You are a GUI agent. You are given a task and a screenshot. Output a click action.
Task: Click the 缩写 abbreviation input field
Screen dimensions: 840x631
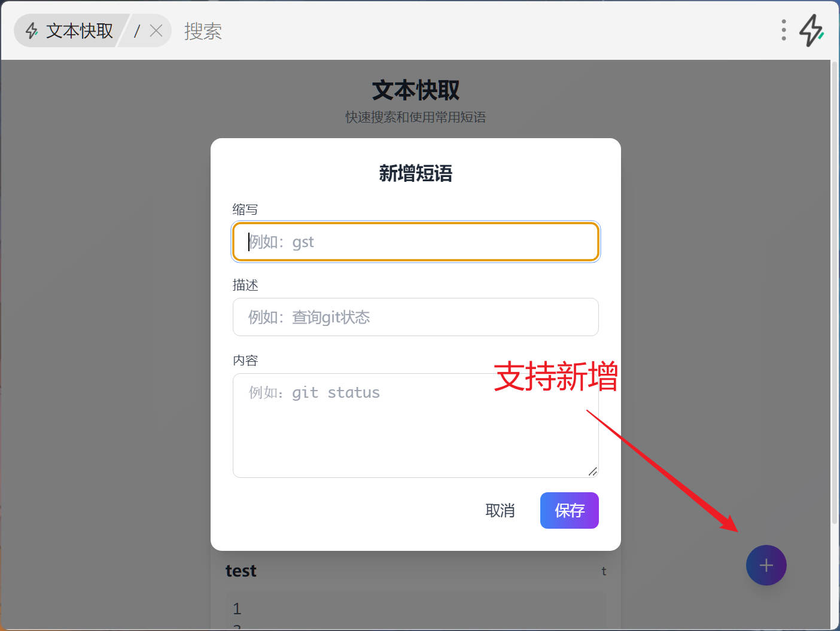[415, 242]
